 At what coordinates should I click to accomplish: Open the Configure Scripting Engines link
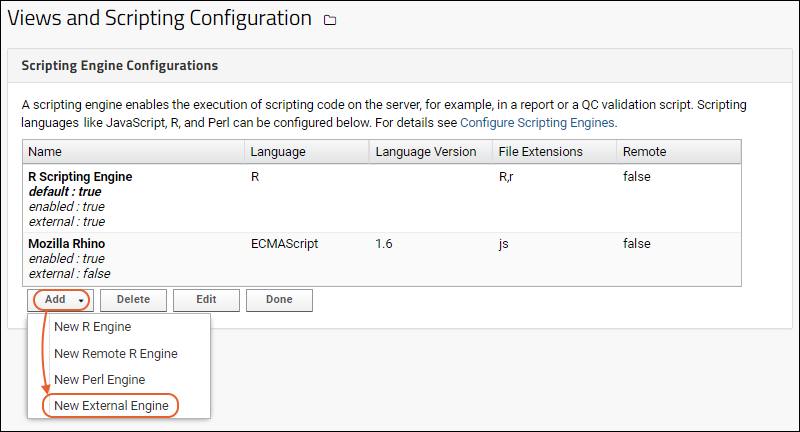pyautogui.click(x=537, y=123)
